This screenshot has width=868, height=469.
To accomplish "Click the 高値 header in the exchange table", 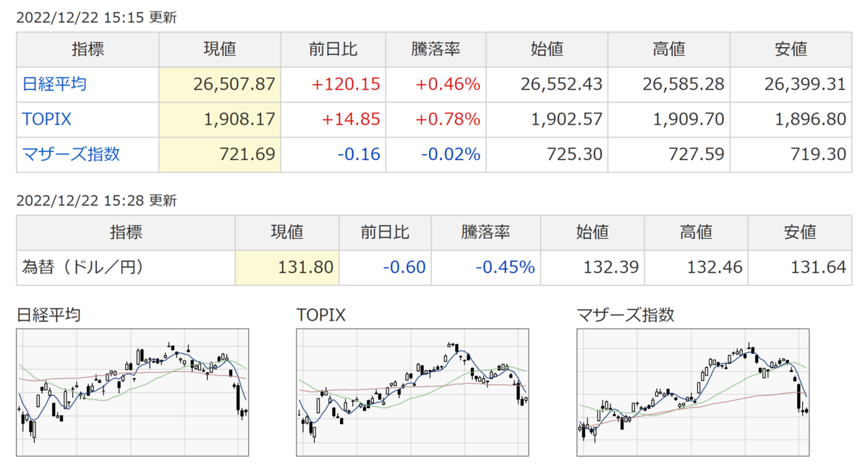I will coord(696,233).
